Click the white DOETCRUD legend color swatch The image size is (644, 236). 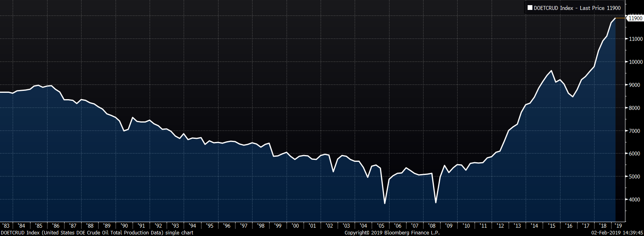tap(530, 8)
